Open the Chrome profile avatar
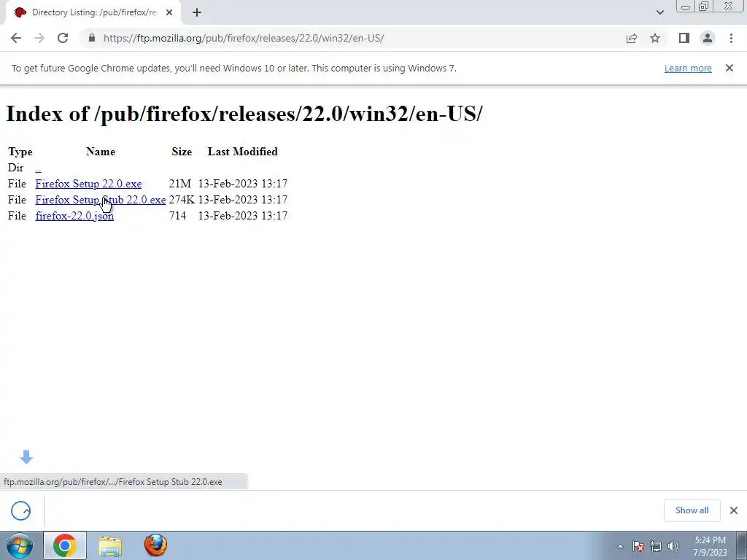The width and height of the screenshot is (747, 560). pyautogui.click(x=708, y=38)
